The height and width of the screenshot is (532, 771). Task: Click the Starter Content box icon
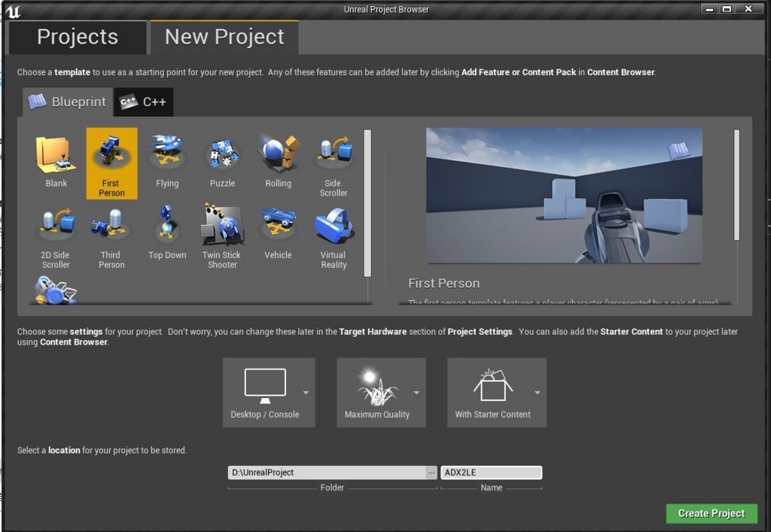(x=492, y=385)
